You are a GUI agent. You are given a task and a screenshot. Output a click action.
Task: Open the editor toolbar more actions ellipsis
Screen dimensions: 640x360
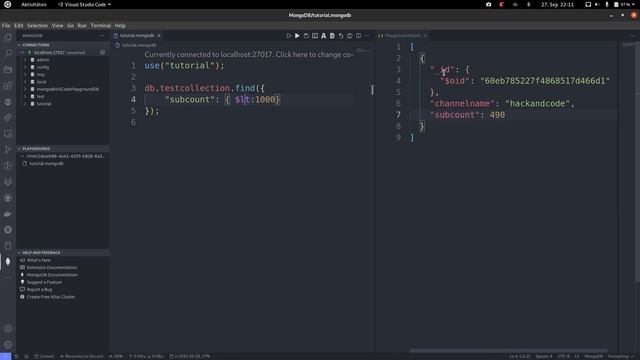(367, 36)
